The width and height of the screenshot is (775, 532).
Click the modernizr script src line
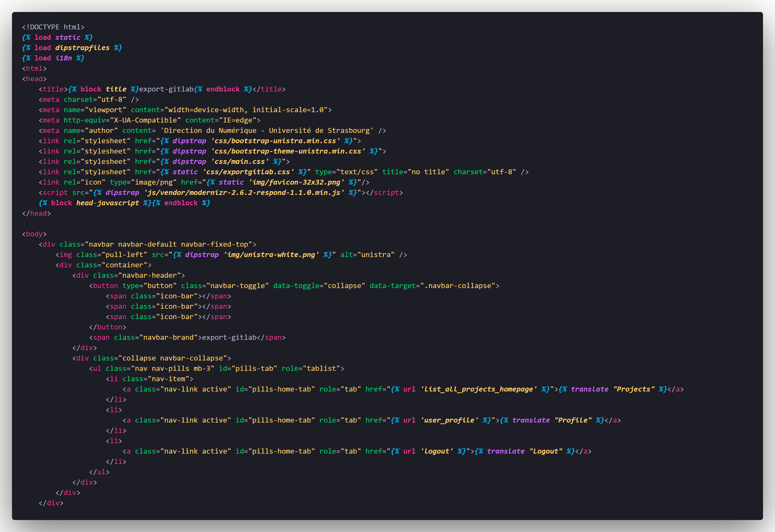click(x=221, y=192)
